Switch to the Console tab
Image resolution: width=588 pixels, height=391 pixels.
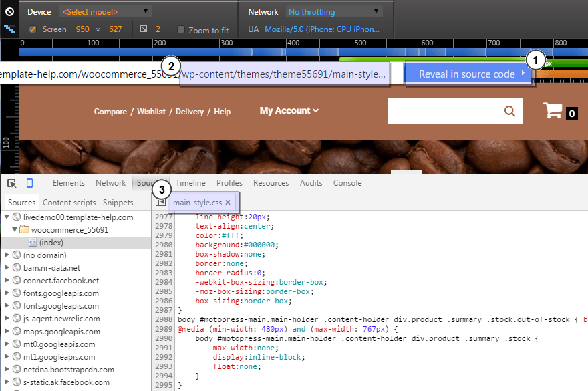[347, 182]
